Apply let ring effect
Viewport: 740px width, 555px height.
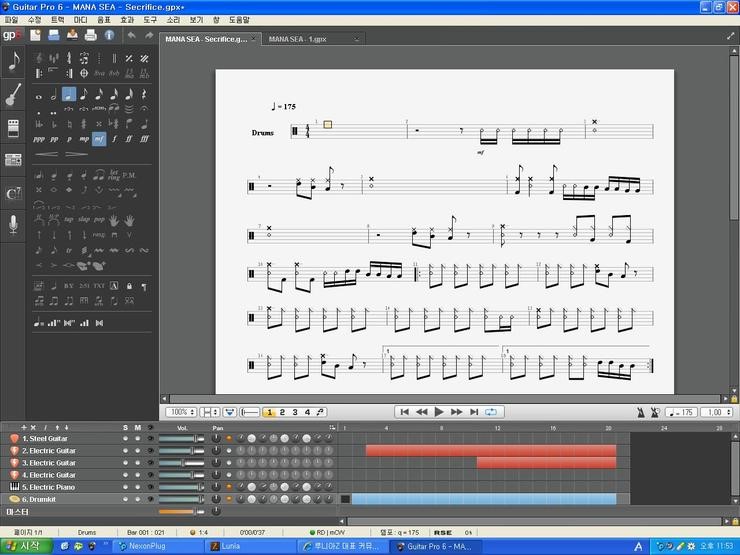tap(114, 175)
